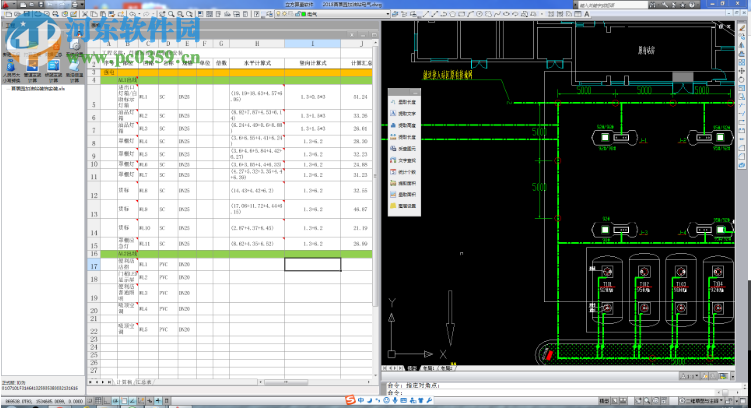751x415 pixels.
Task: Click the 提取文字 tool in floating panel
Action: click(x=405, y=115)
